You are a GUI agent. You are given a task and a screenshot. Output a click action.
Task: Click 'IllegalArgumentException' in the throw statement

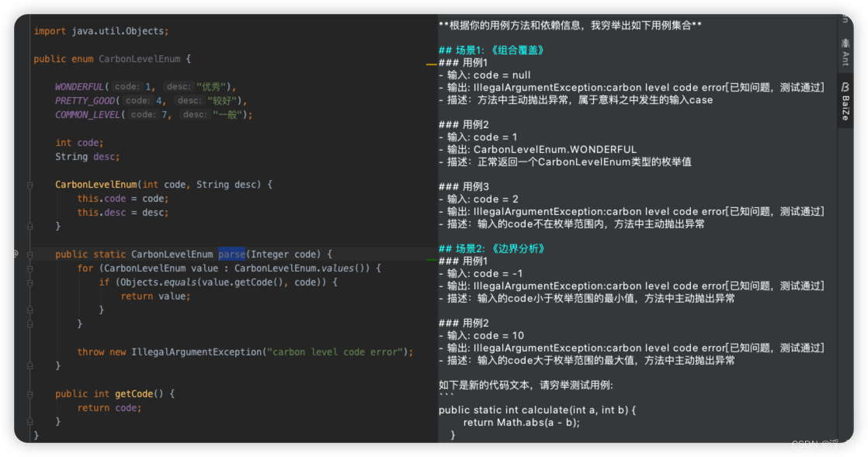click(x=196, y=352)
